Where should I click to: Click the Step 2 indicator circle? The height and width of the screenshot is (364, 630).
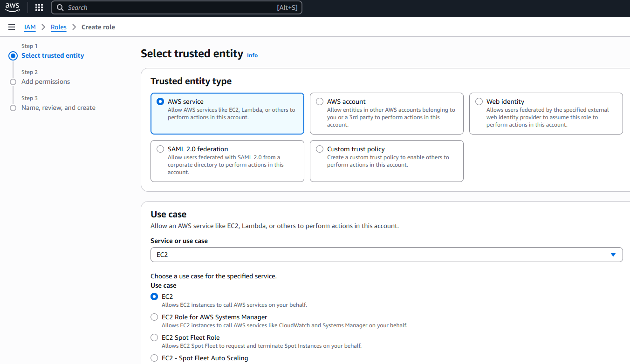(x=13, y=82)
